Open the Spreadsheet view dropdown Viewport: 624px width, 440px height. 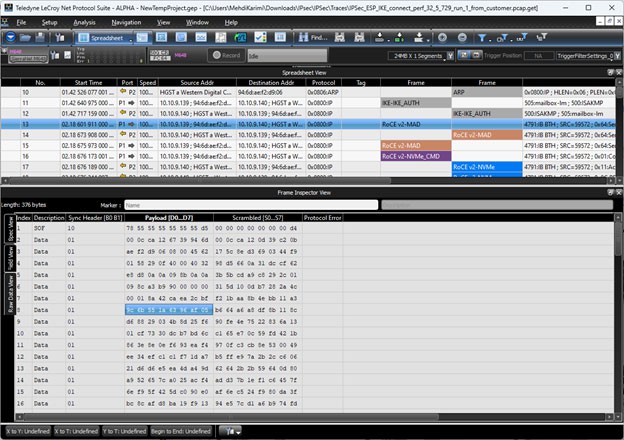(131, 39)
